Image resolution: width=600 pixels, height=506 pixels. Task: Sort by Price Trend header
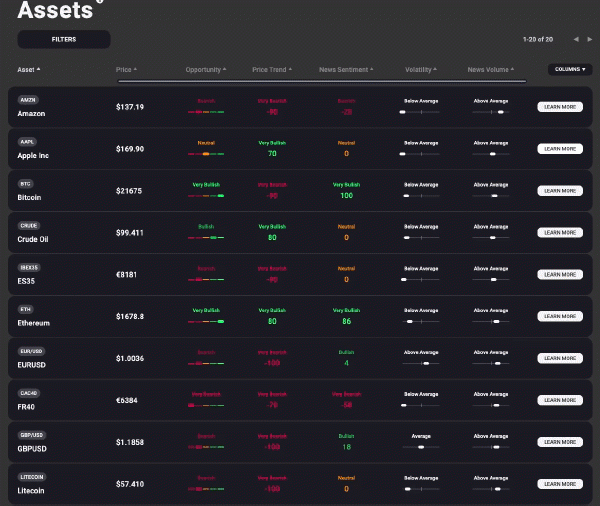pyautogui.click(x=272, y=70)
